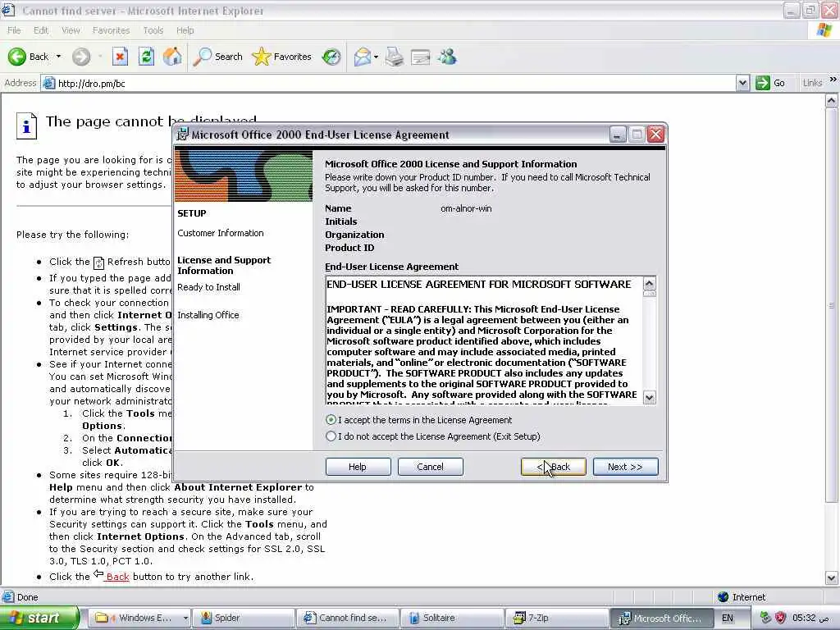This screenshot has height=630, width=840.
Task: Click the green Back arrow in Internet Explorer
Action: pyautogui.click(x=16, y=57)
